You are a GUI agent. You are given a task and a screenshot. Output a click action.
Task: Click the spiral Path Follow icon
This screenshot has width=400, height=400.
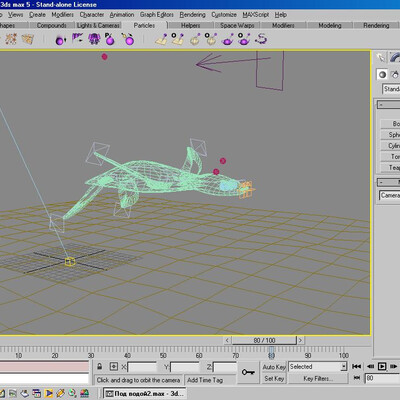pos(261,39)
